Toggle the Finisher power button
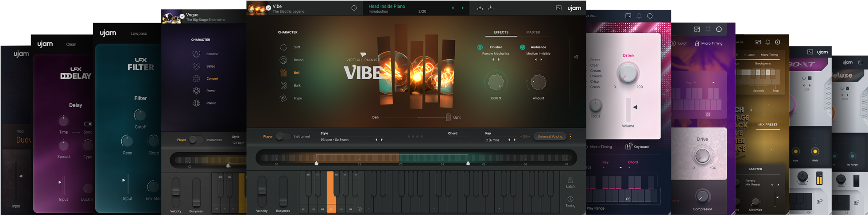This screenshot has height=215, width=868. tap(480, 47)
